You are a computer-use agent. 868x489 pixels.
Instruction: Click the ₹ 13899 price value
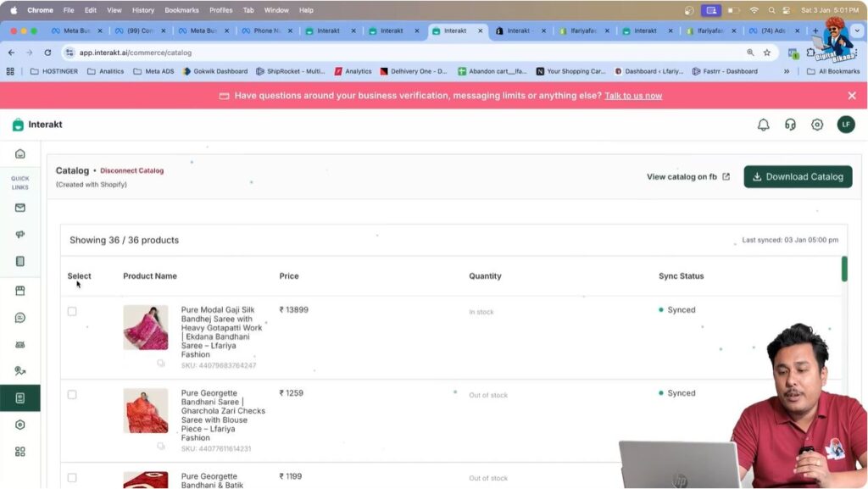pos(293,310)
